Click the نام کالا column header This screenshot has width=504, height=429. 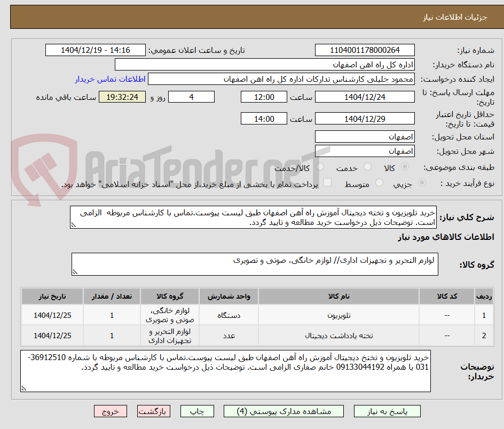[x=339, y=296]
